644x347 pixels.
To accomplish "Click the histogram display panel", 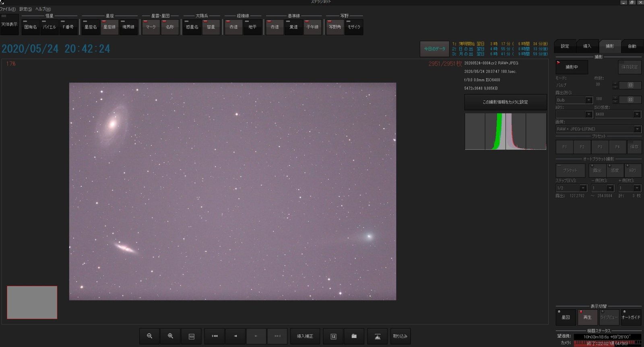I will (x=506, y=131).
